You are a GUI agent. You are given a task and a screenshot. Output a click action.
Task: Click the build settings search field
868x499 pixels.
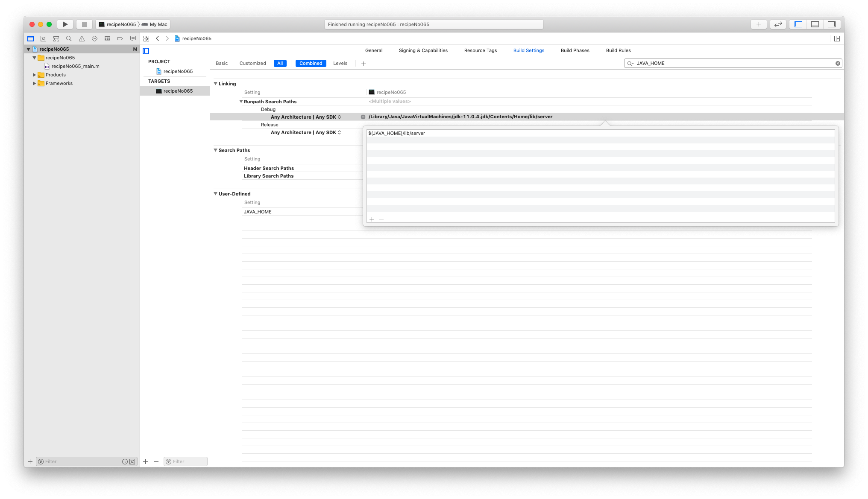[733, 63]
